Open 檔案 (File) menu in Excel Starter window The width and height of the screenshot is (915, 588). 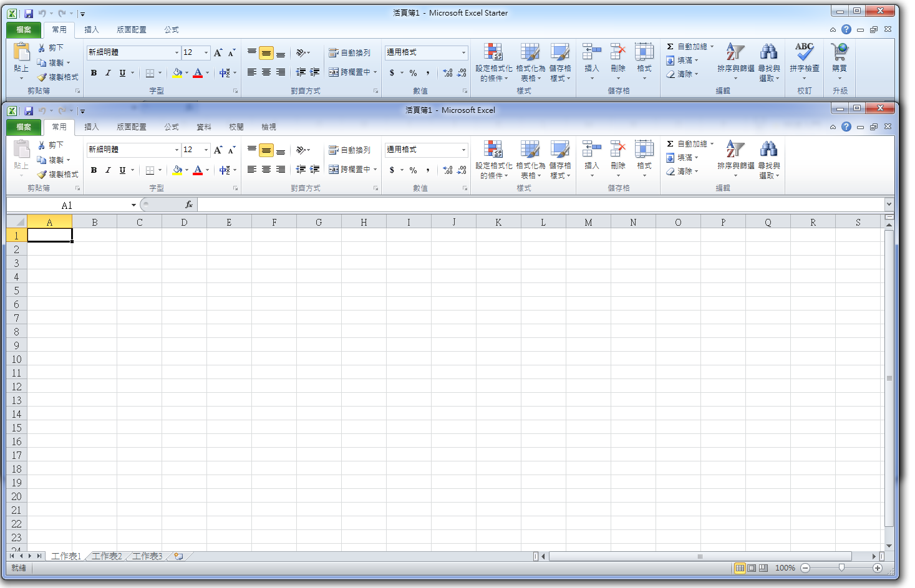coord(24,30)
